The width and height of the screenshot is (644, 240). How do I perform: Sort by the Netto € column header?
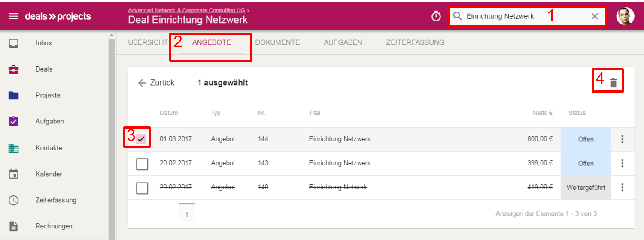543,113
